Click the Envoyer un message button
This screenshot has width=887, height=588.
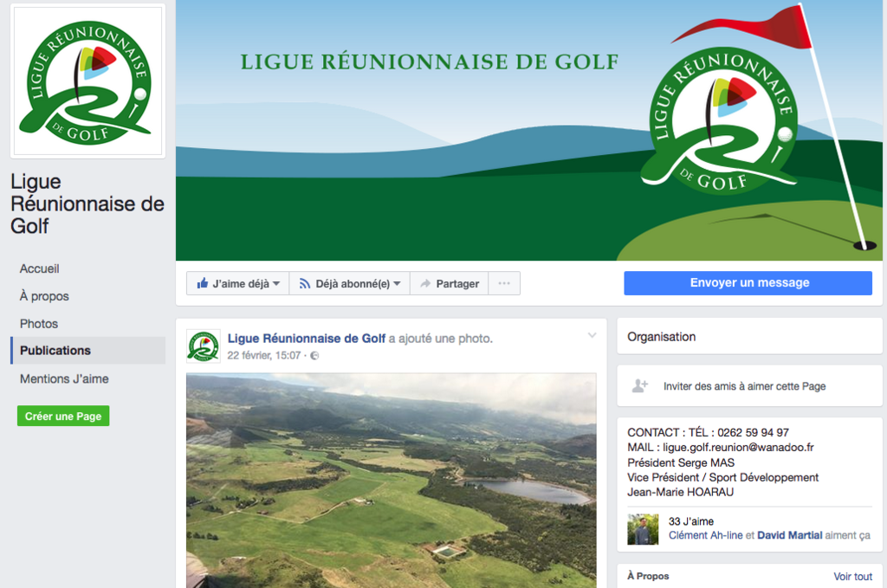(748, 282)
